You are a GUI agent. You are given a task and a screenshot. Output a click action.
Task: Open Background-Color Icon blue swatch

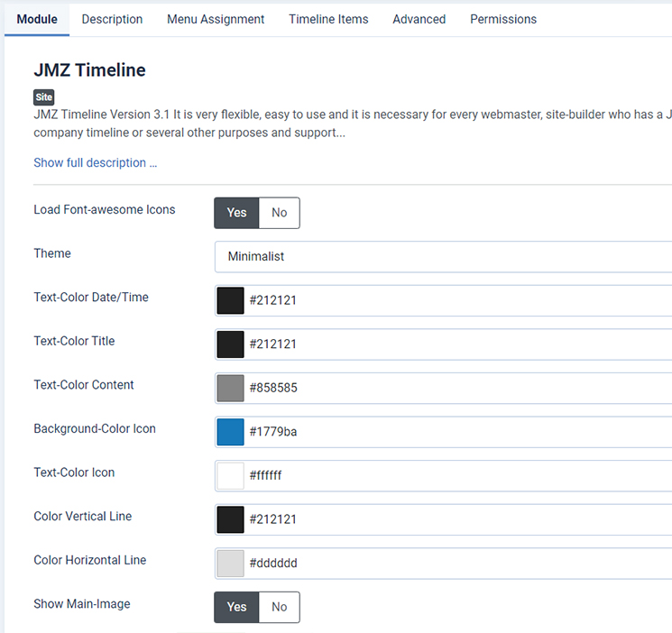pos(231,432)
